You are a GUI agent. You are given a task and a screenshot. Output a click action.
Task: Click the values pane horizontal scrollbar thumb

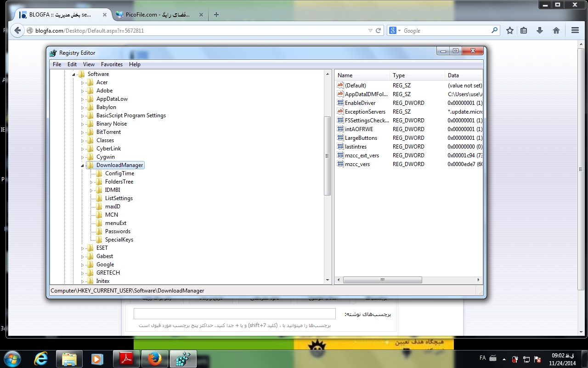(382, 280)
